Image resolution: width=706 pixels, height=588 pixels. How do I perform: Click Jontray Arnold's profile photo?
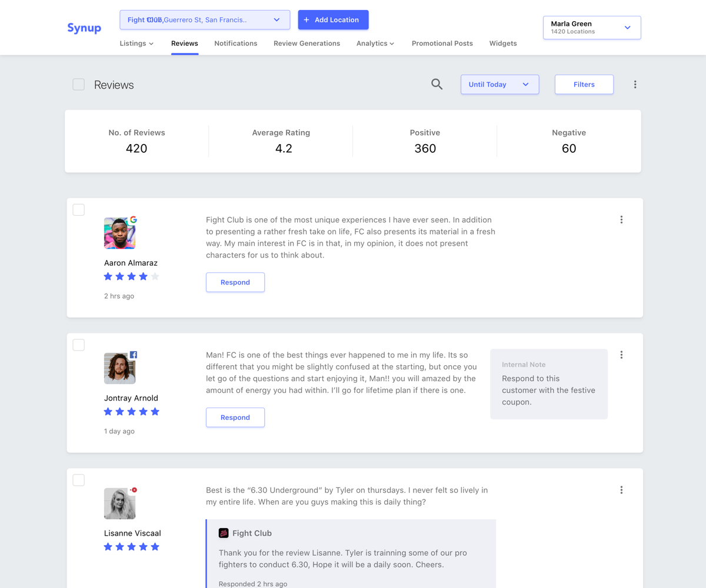point(119,368)
